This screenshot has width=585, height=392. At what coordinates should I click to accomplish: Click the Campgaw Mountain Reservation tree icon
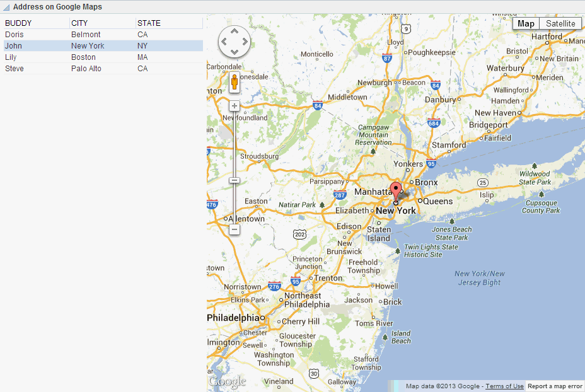click(373, 151)
